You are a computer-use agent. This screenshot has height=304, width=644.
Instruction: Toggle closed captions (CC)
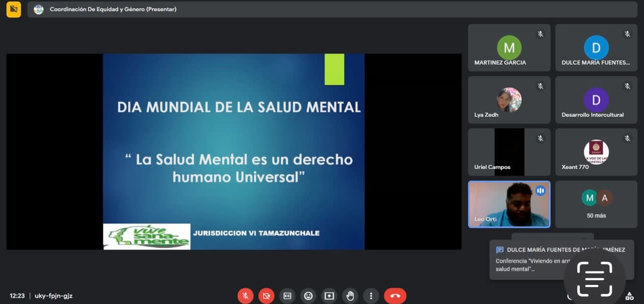pyautogui.click(x=287, y=295)
